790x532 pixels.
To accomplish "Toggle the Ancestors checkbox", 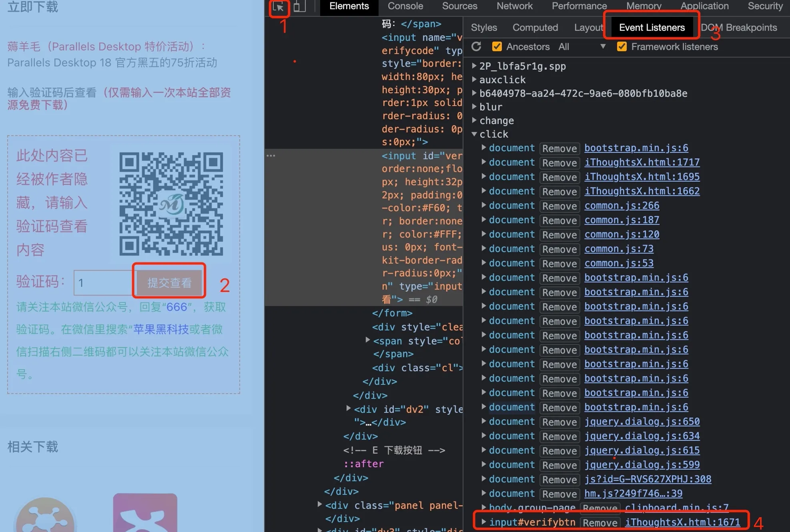I will point(497,47).
